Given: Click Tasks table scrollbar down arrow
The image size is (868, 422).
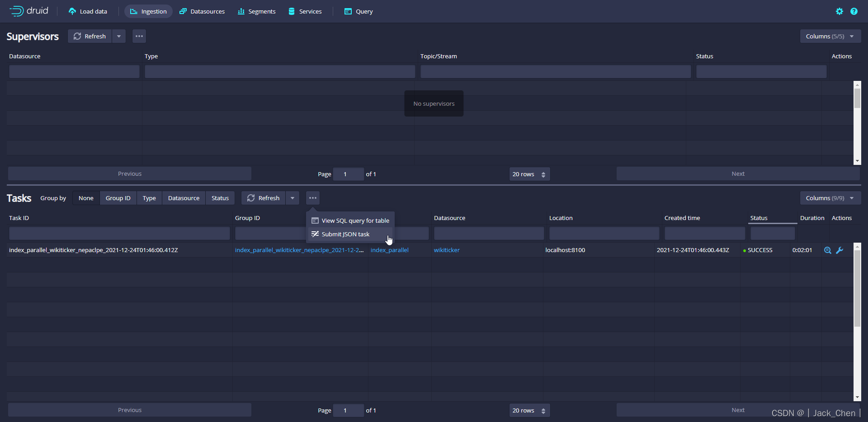Looking at the screenshot, I should (x=857, y=398).
